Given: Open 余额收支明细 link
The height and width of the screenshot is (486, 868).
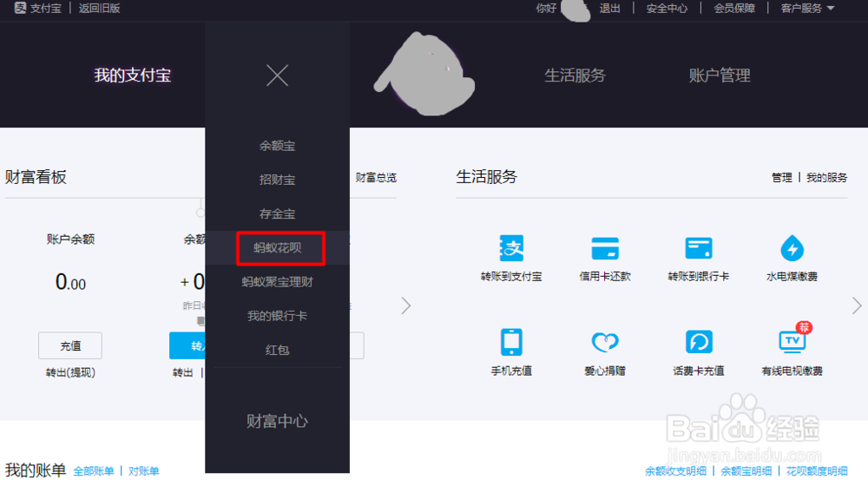Looking at the screenshot, I should pyautogui.click(x=676, y=471).
